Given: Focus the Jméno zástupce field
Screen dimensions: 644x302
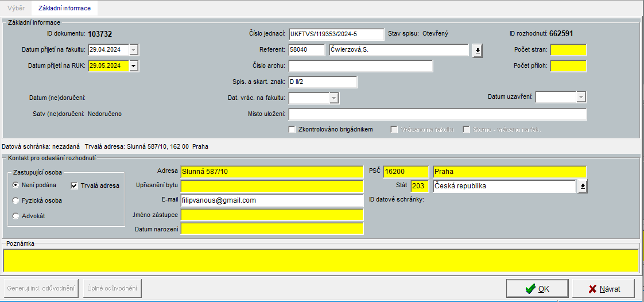Looking at the screenshot, I should click(271, 215).
